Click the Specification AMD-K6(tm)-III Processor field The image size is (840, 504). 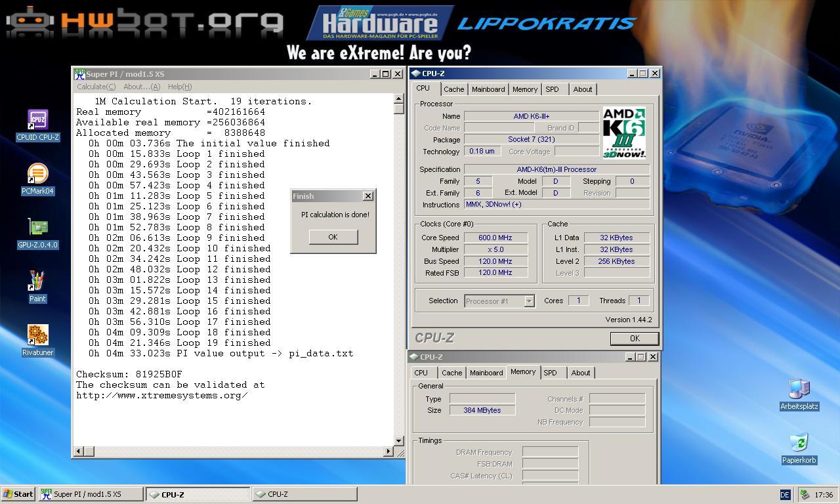point(557,169)
